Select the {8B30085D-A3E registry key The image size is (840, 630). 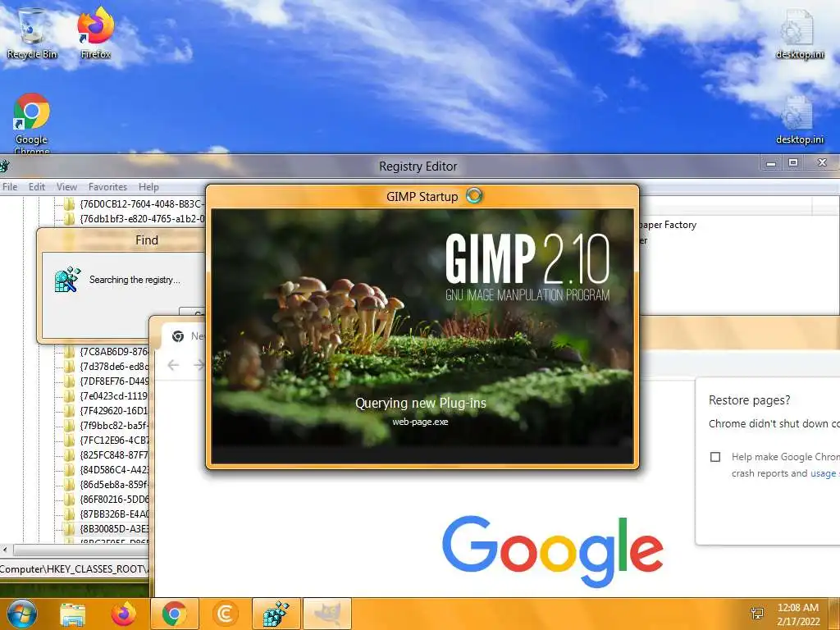click(114, 529)
